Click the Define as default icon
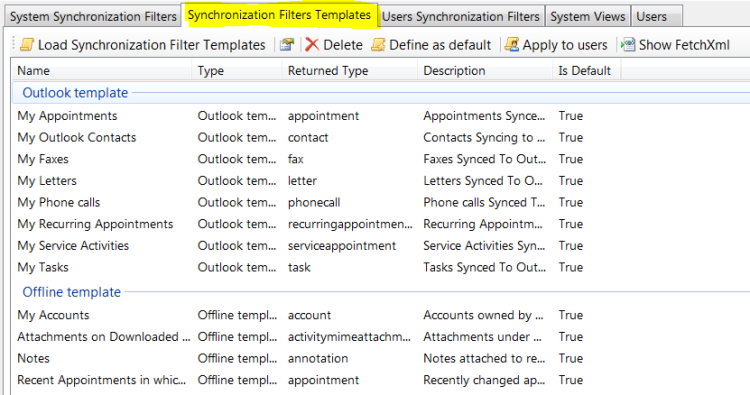The width and height of the screenshot is (750, 395). tap(378, 44)
